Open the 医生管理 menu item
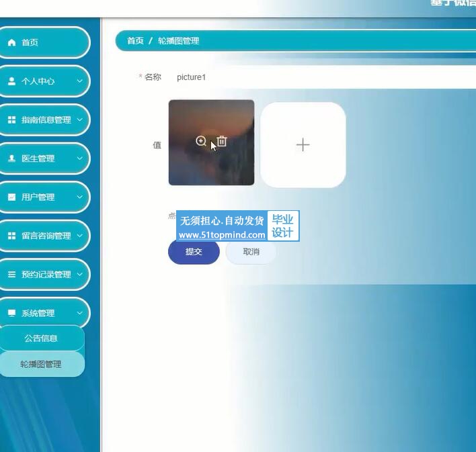This screenshot has height=452, width=476. [44, 159]
